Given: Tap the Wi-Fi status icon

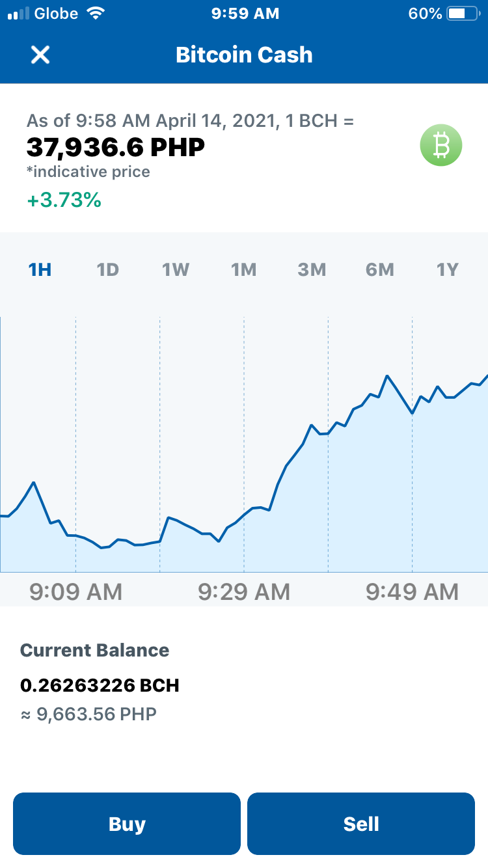Looking at the screenshot, I should click(96, 14).
